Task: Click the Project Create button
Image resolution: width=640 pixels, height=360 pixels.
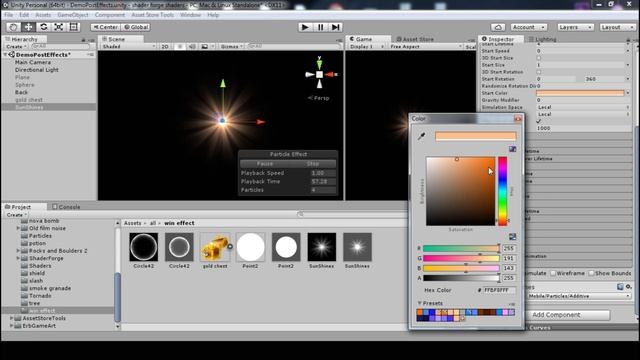Action: (x=16, y=215)
